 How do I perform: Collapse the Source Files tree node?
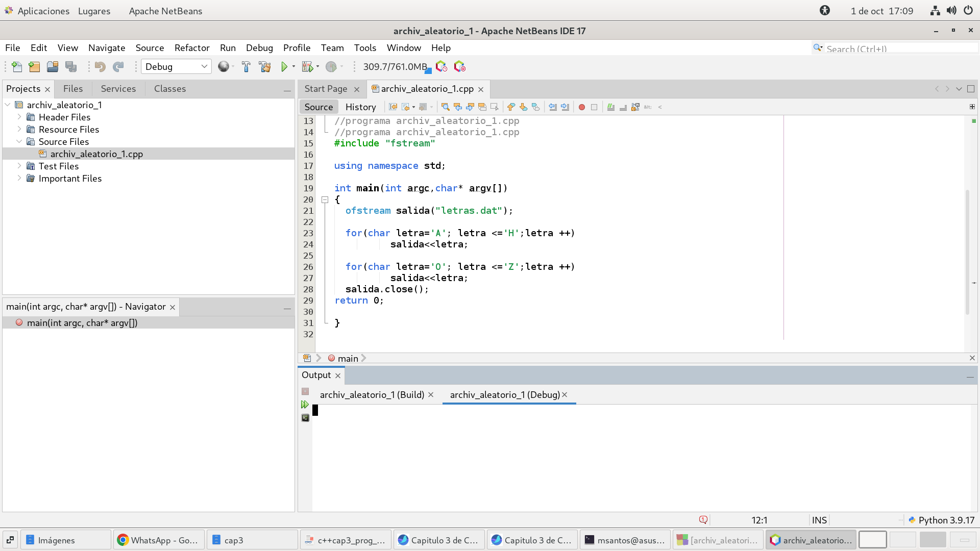[19, 142]
